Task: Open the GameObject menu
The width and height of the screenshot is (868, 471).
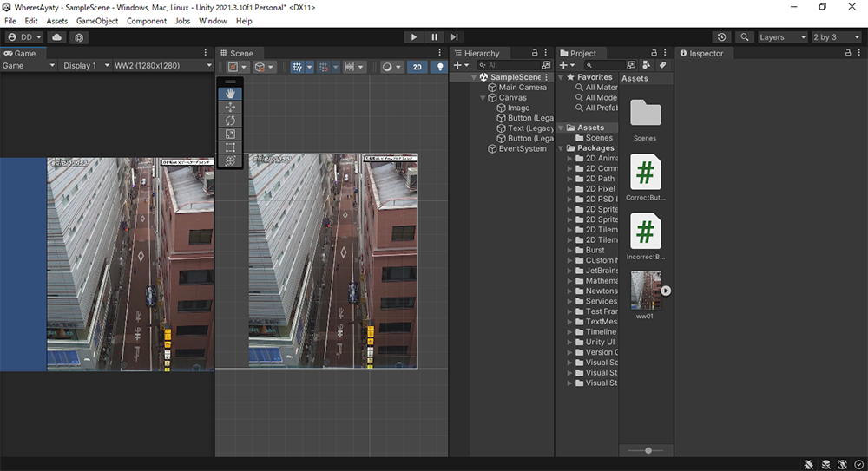Action: [97, 21]
